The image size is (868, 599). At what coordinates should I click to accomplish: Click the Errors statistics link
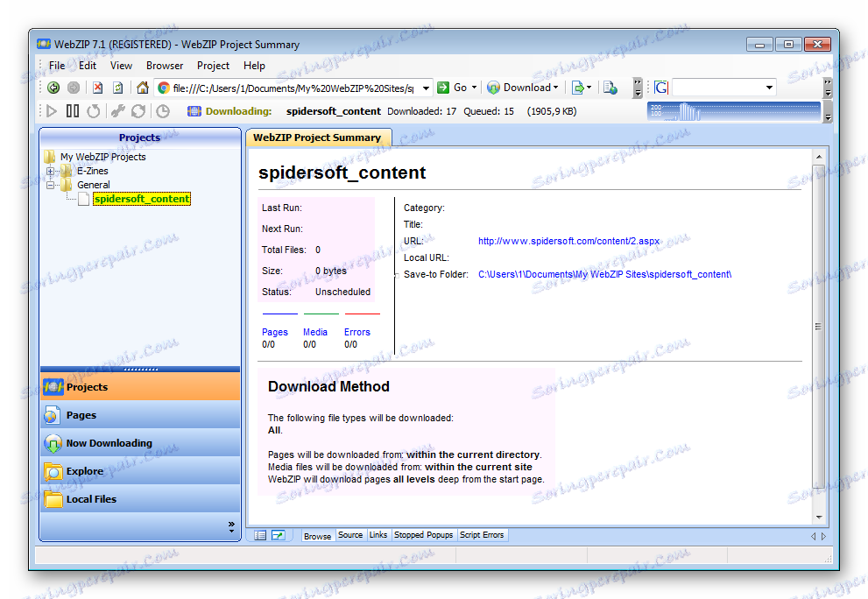click(357, 332)
